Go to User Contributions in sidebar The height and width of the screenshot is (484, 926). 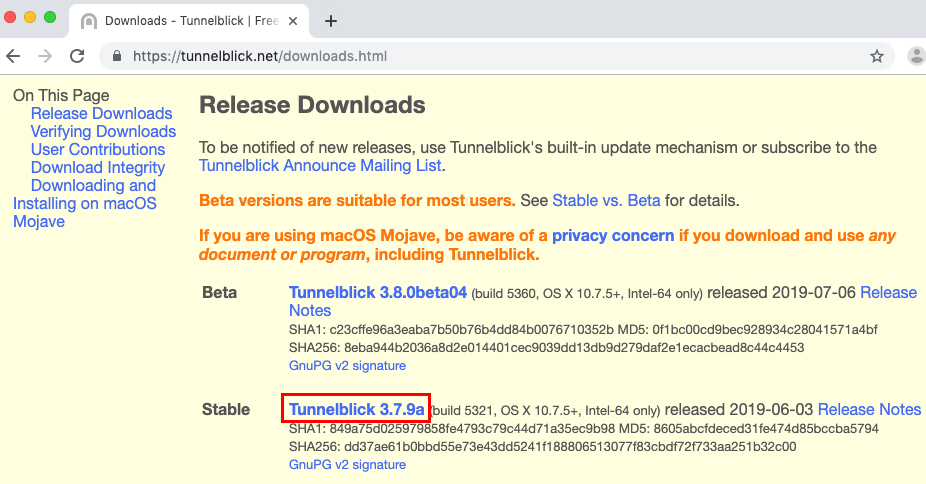tap(98, 150)
